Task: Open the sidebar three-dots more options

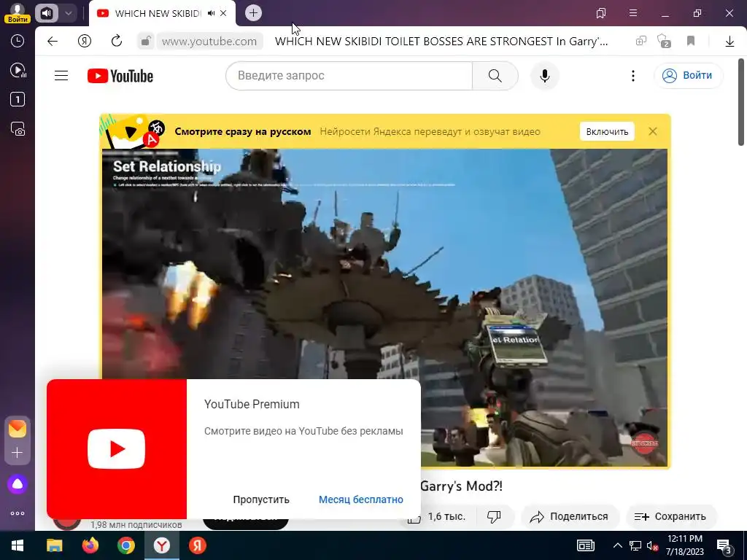Action: click(x=18, y=513)
